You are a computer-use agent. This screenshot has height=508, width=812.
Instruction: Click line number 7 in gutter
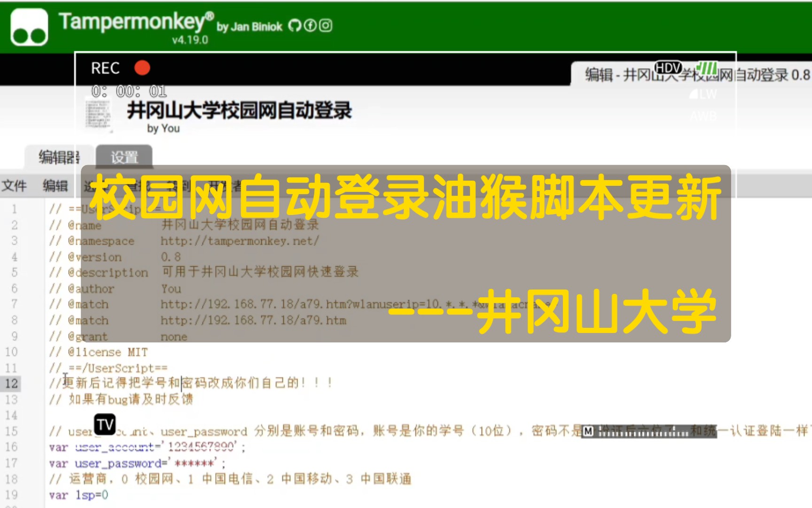coord(14,304)
